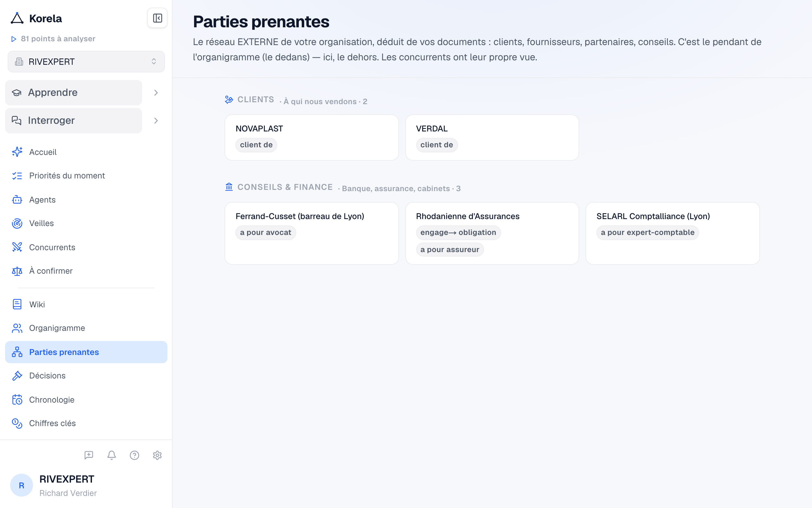
Task: Click the Chronologie calendar clock icon
Action: [17, 400]
